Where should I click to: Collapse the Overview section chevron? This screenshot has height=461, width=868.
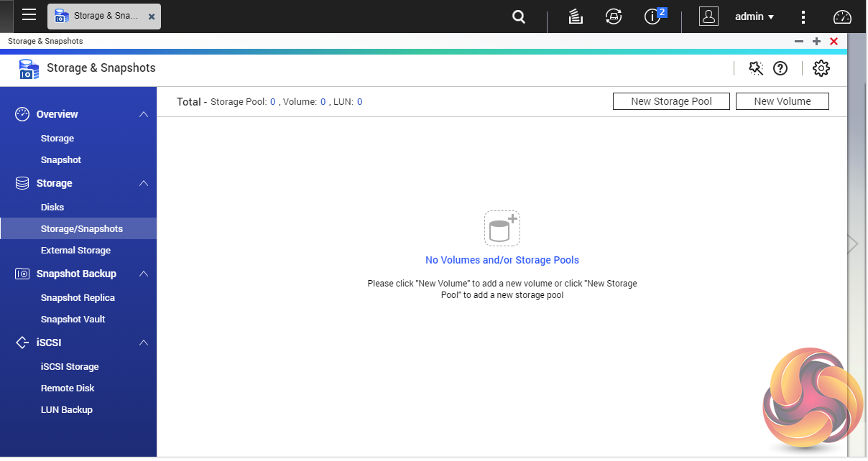pos(144,114)
